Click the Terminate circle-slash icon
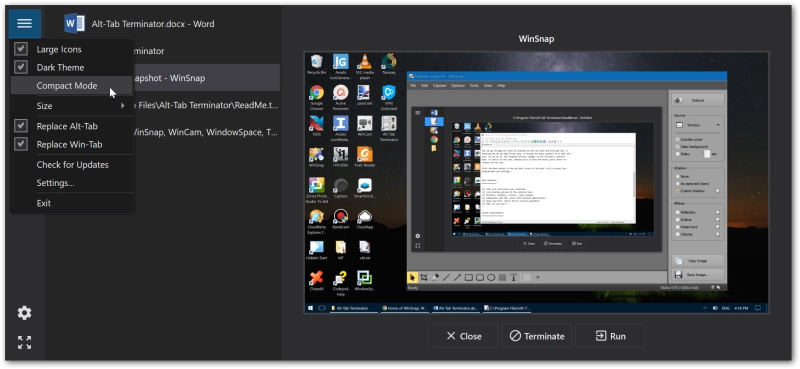Image resolution: width=800 pixels, height=369 pixels. pyautogui.click(x=515, y=336)
